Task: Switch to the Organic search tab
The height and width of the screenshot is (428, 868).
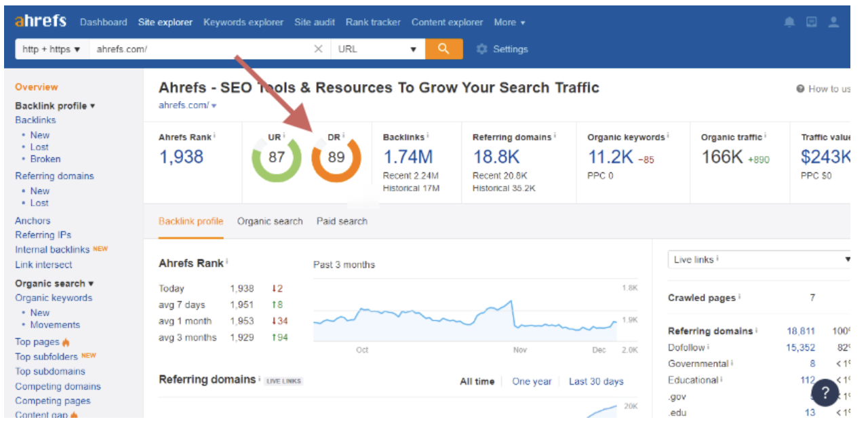Action: [270, 221]
